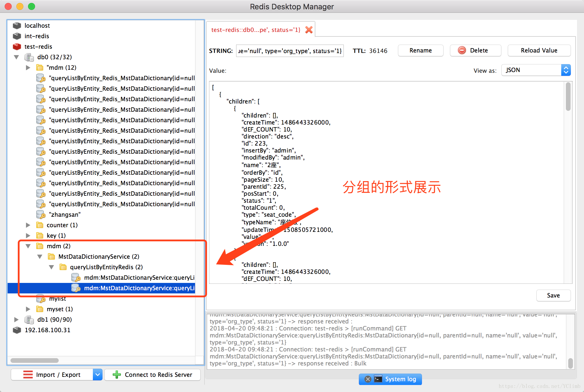Collapse the db0 (32/32) database
584x392 pixels.
pos(17,57)
